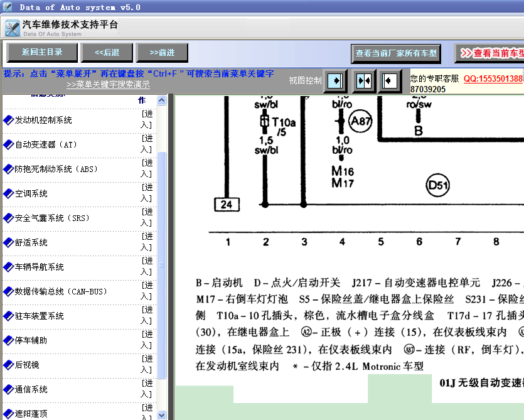Click the book icon beside 车辆导航系统
The height and width of the screenshot is (420, 524).
coord(8,267)
